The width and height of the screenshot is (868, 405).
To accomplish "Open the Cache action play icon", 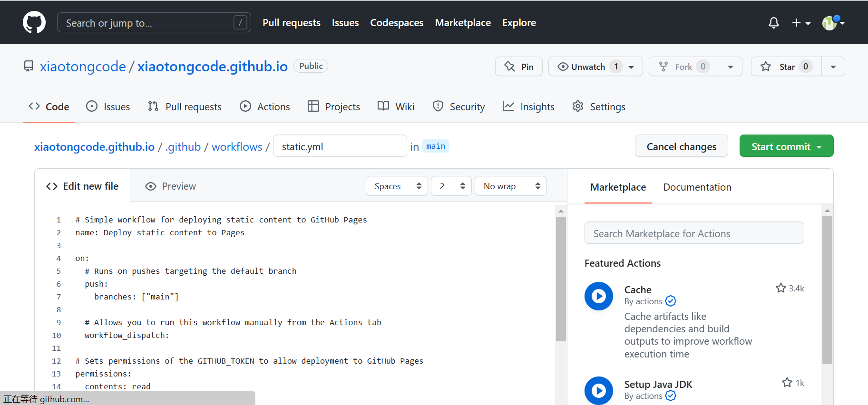I will 599,296.
